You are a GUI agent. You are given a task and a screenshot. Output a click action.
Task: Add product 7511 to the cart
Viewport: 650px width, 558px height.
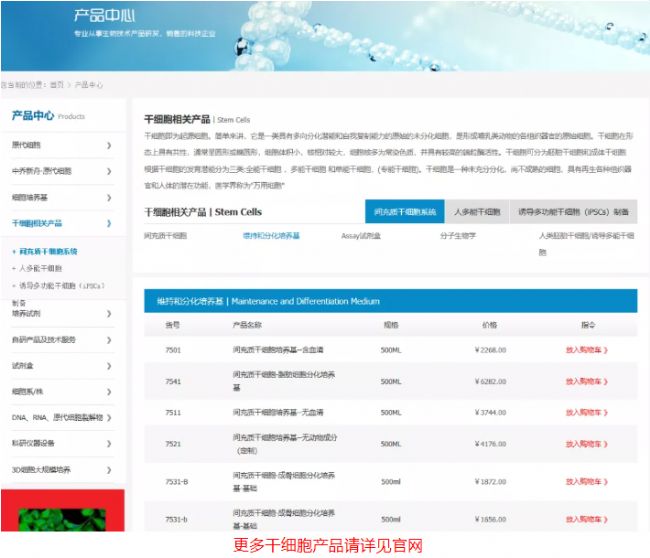point(586,412)
